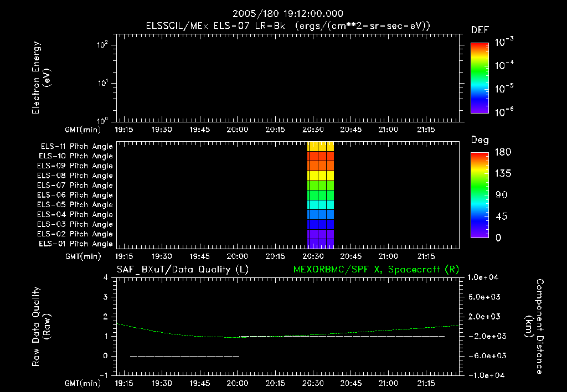Image resolution: width=567 pixels, height=392 pixels.
Task: Click 20:15 under the data quality panel
Action: 275,383
